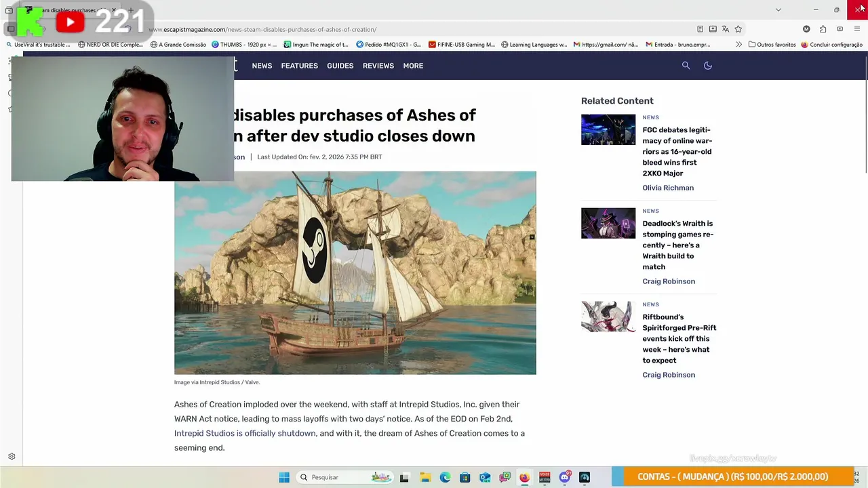Open Deadlock's Wraith article headline

[x=677, y=245]
